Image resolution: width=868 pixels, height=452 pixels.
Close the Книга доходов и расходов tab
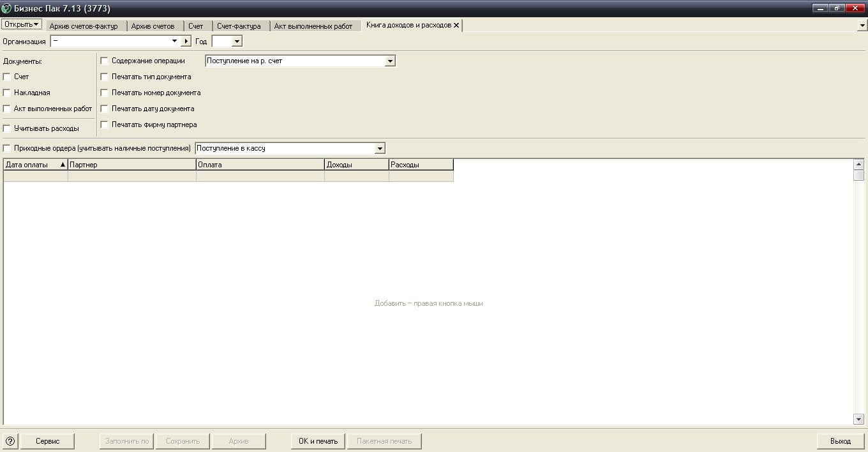[x=456, y=26]
